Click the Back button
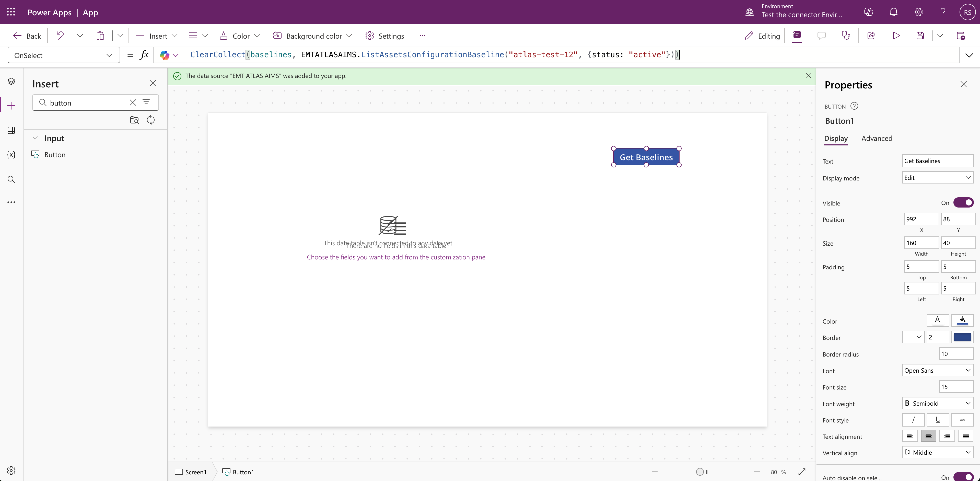 click(x=27, y=36)
